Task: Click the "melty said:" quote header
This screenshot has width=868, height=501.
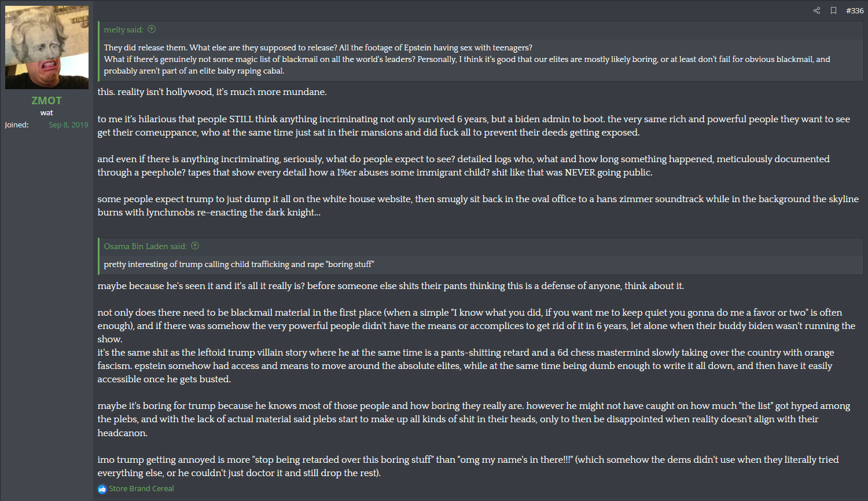Action: point(123,30)
